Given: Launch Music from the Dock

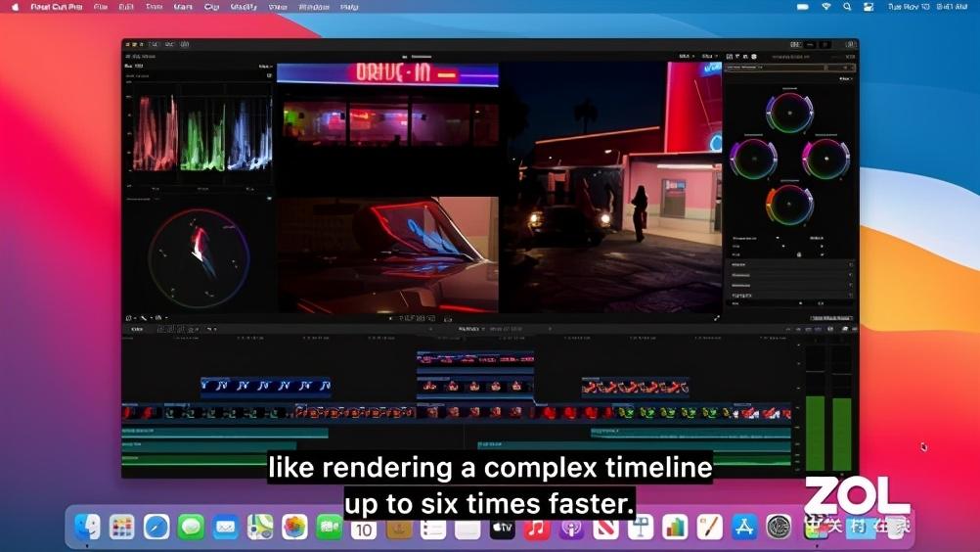Looking at the screenshot, I should (536, 527).
